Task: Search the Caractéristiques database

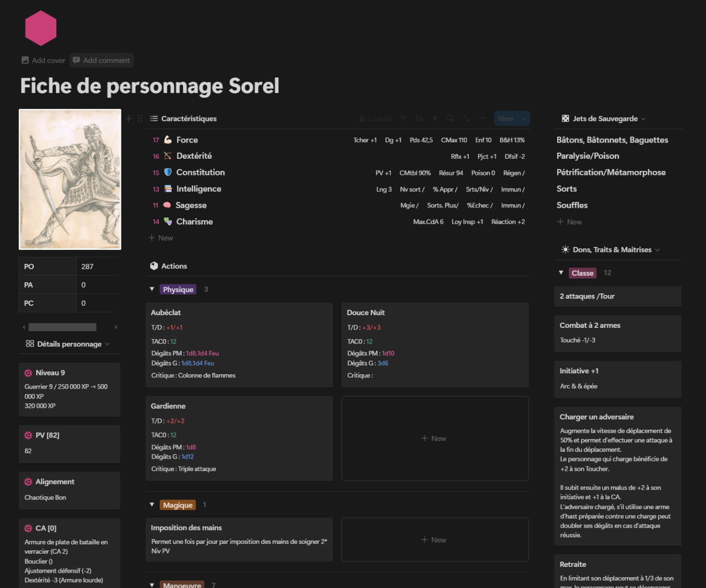Action: 450,119
